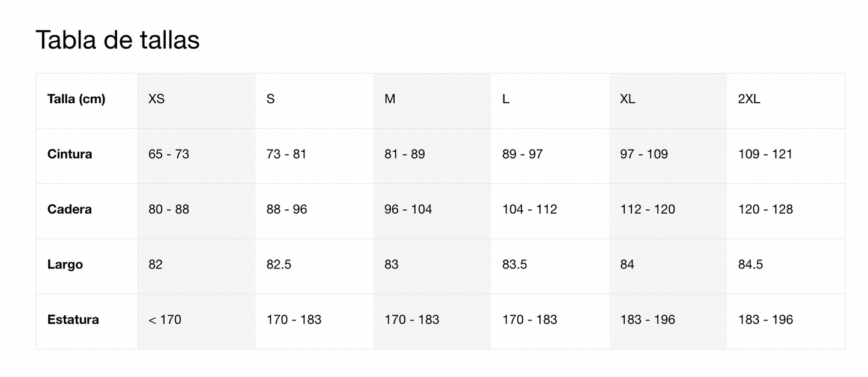The width and height of the screenshot is (868, 377).
Task: Select the XL size column header
Action: (667, 101)
